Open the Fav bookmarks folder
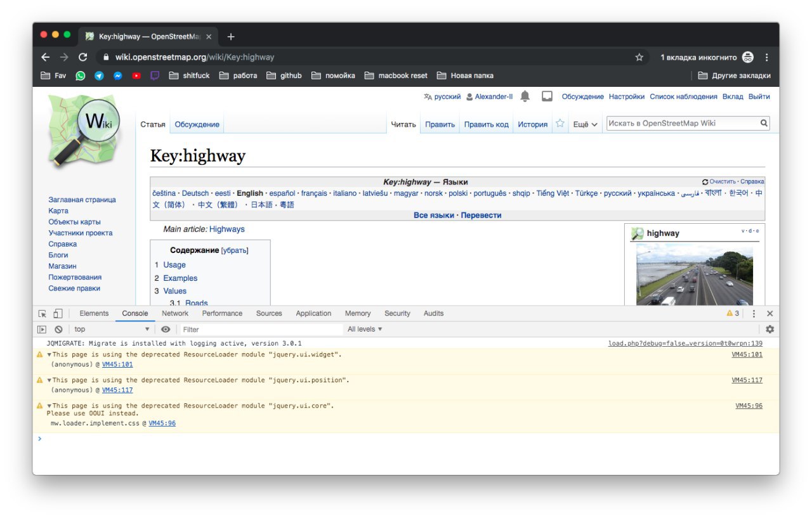This screenshot has height=518, width=812. [53, 75]
